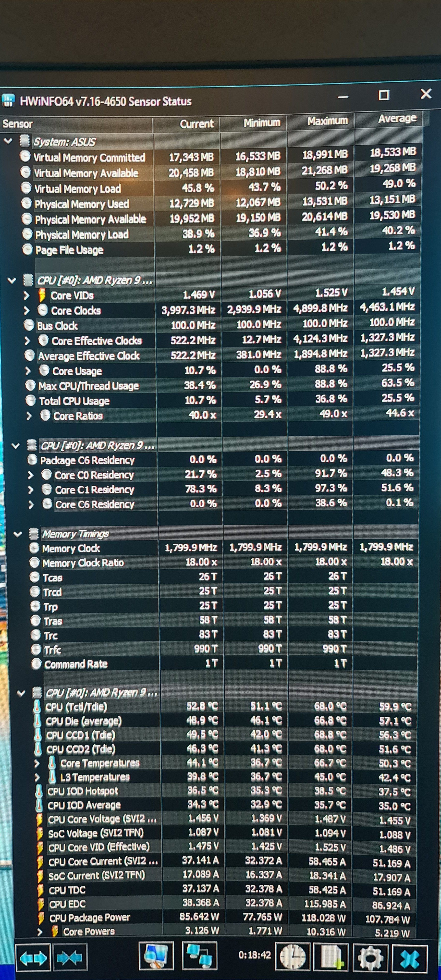Viewport: 441px width, 980px height.
Task: Click the Command Rate sensor icon
Action: 36,664
